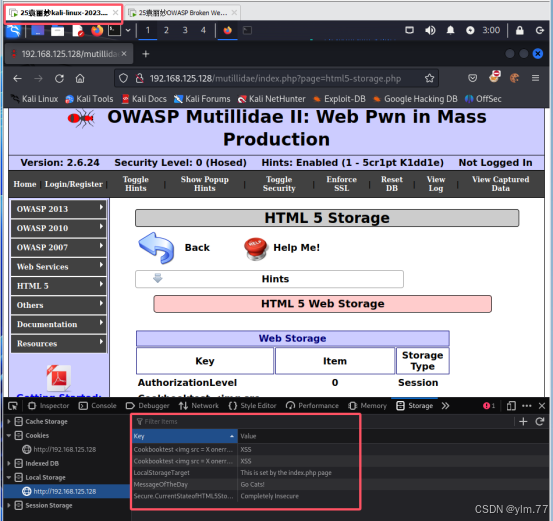Expand the Web Services side menu
The image size is (553, 521).
59,267
